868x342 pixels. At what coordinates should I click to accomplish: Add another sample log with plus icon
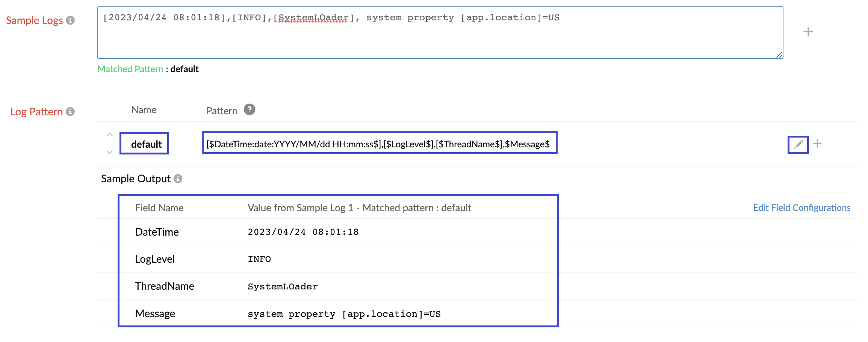(x=808, y=32)
